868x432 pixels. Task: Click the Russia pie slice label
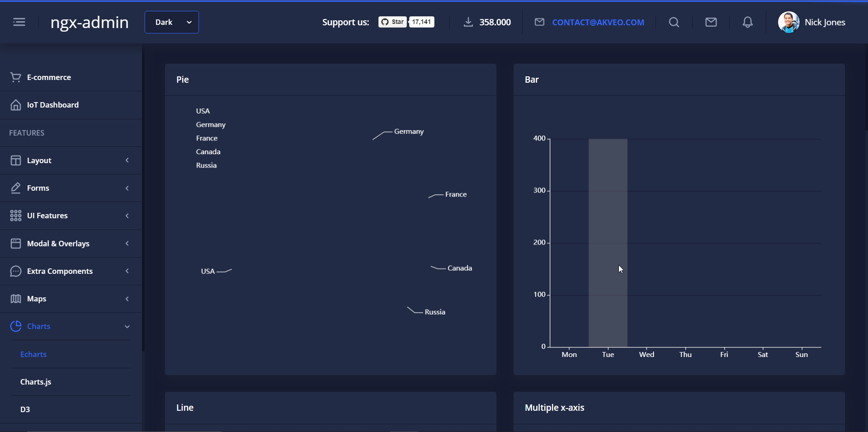pyautogui.click(x=435, y=312)
